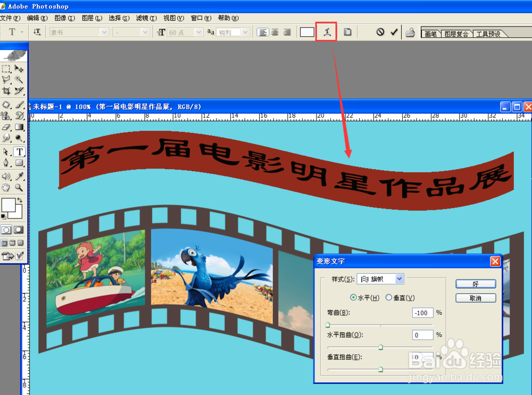Select the Polygonal Lasso tool
This screenshot has height=395, width=532.
(x=6, y=80)
